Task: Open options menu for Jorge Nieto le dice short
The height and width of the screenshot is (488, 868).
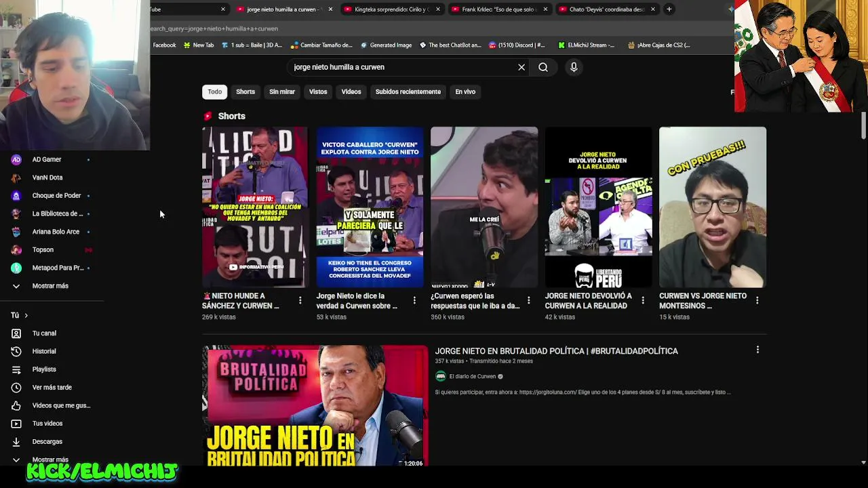Action: (414, 300)
